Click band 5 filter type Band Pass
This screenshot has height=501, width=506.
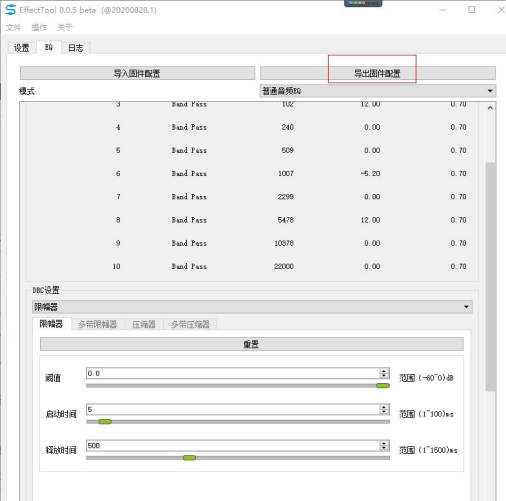pyautogui.click(x=189, y=150)
